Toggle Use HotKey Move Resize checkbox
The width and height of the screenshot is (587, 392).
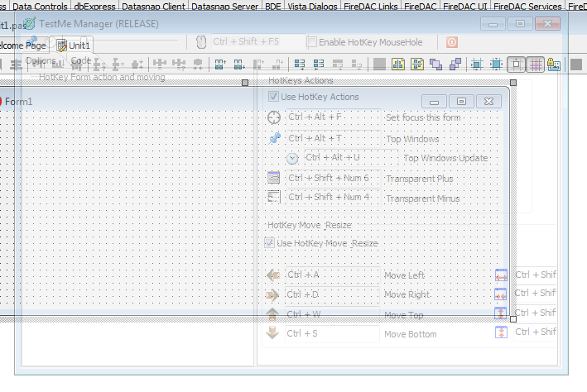(x=269, y=243)
